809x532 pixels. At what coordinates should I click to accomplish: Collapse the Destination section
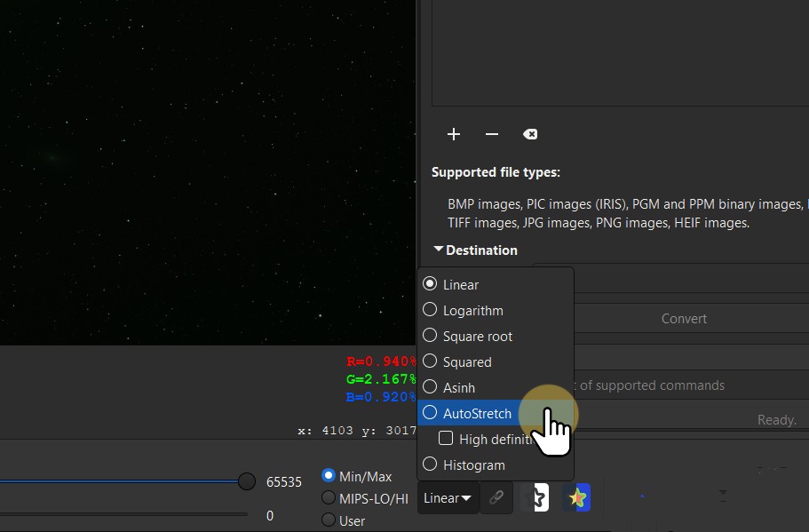click(439, 250)
